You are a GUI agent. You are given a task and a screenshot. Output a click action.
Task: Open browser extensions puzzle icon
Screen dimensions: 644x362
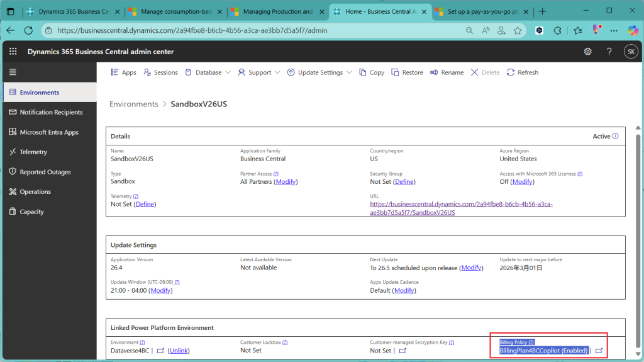(557, 30)
